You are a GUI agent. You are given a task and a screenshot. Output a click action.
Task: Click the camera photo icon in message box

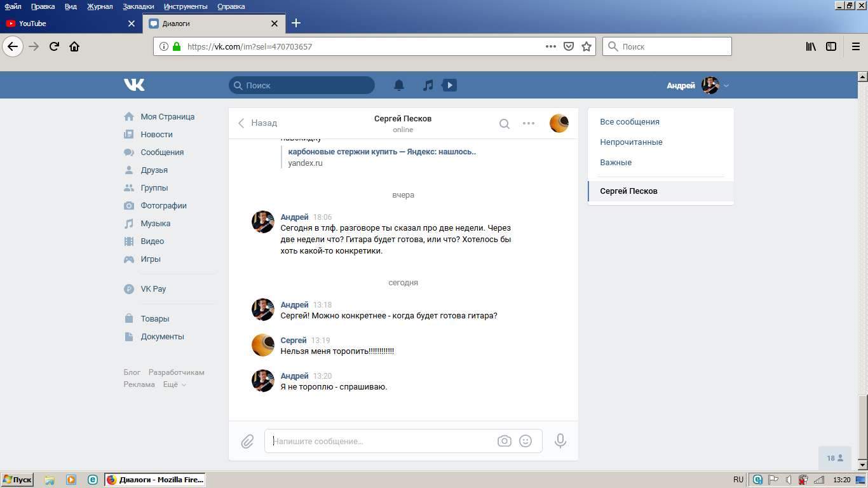pos(504,441)
